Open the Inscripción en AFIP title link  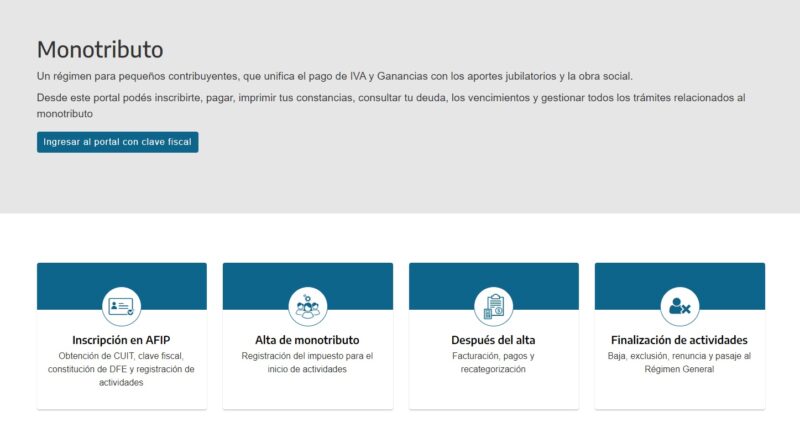(x=121, y=340)
